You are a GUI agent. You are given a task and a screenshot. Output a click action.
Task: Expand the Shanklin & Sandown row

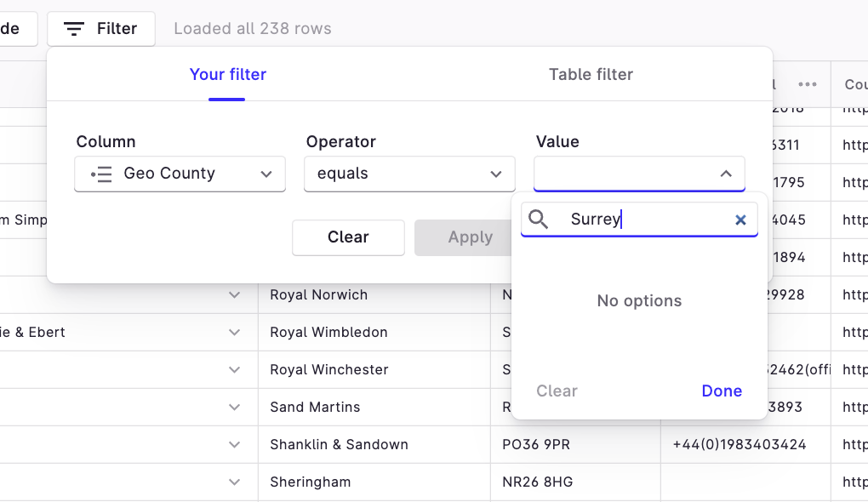pyautogui.click(x=234, y=444)
